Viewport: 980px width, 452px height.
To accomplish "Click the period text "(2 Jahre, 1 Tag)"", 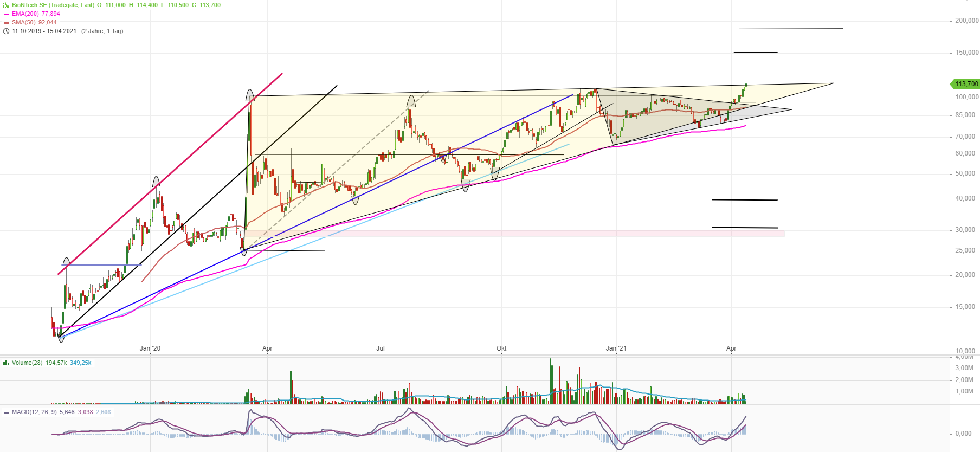I will [x=102, y=31].
